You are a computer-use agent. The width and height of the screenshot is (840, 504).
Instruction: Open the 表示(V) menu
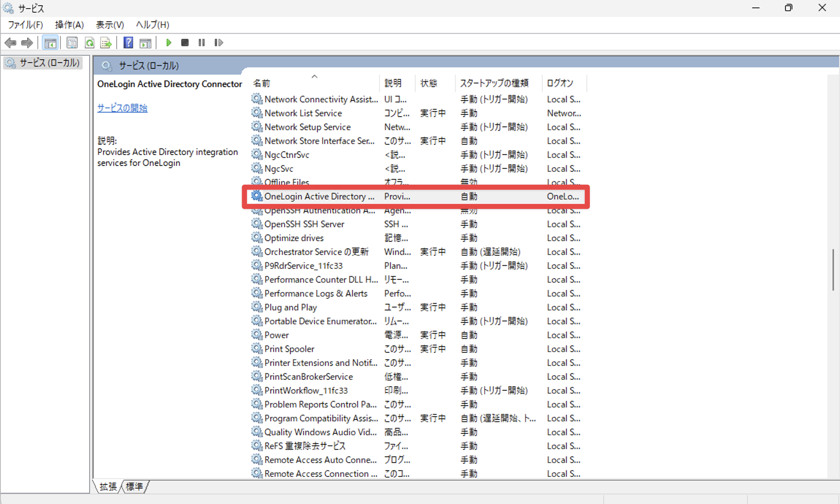(x=110, y=25)
